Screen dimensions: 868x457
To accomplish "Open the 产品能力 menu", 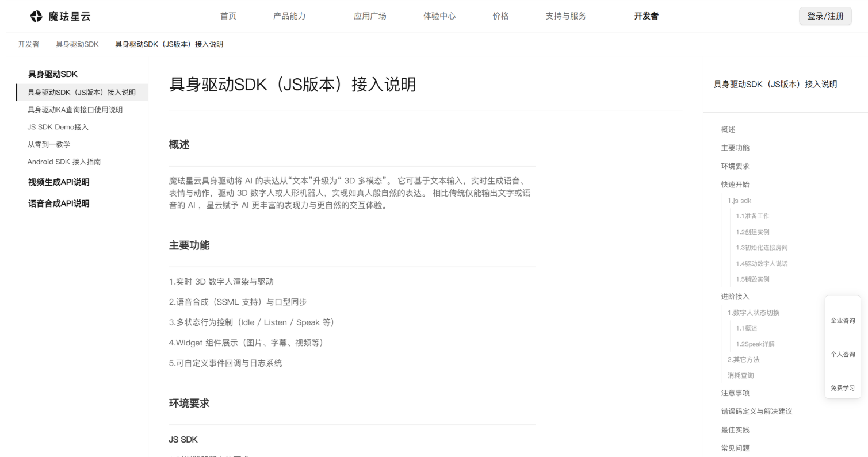I will coord(289,16).
